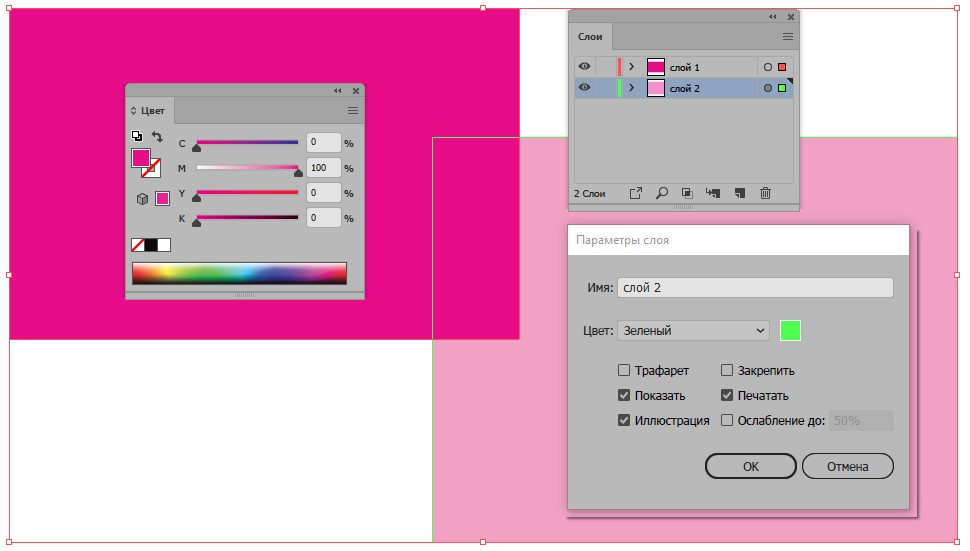This screenshot has width=970, height=551.
Task: Click the default fill and stroke icon
Action: click(137, 136)
